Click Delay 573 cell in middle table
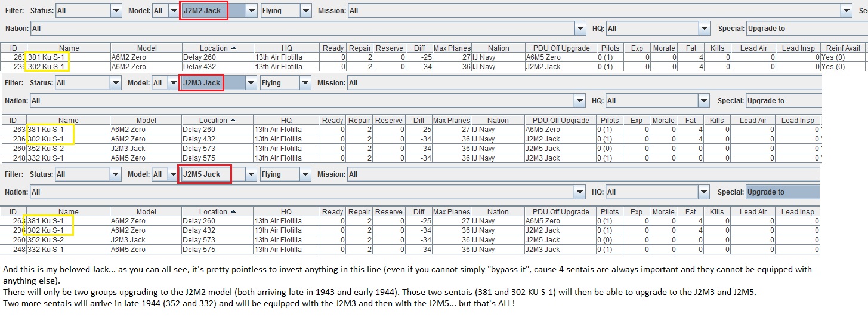Screen dimensions: 868x323 point(218,148)
